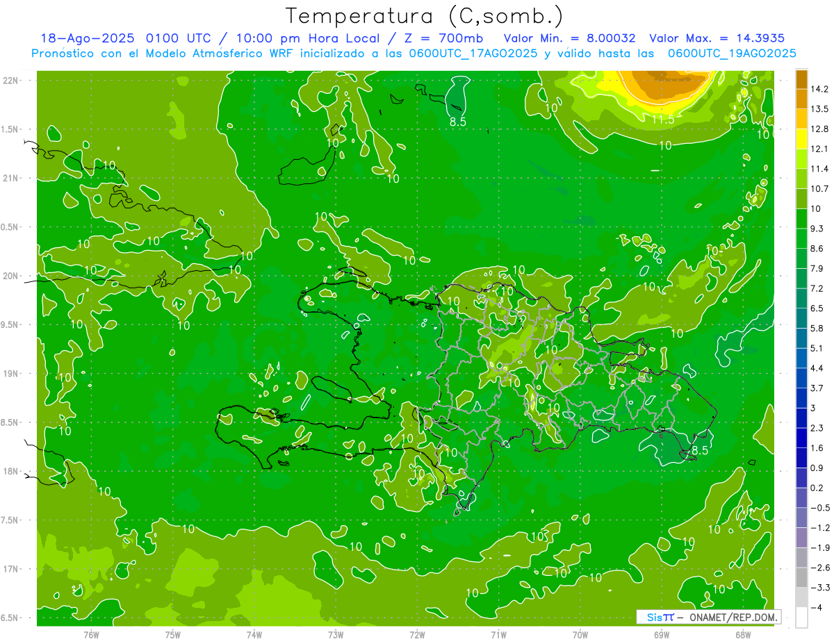Click the '21N' latitude label
The image size is (834, 644).
click(11, 178)
